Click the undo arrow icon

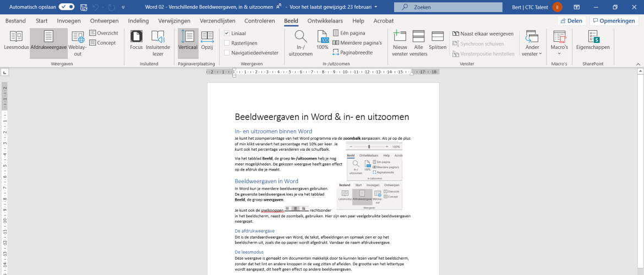pyautogui.click(x=96, y=7)
